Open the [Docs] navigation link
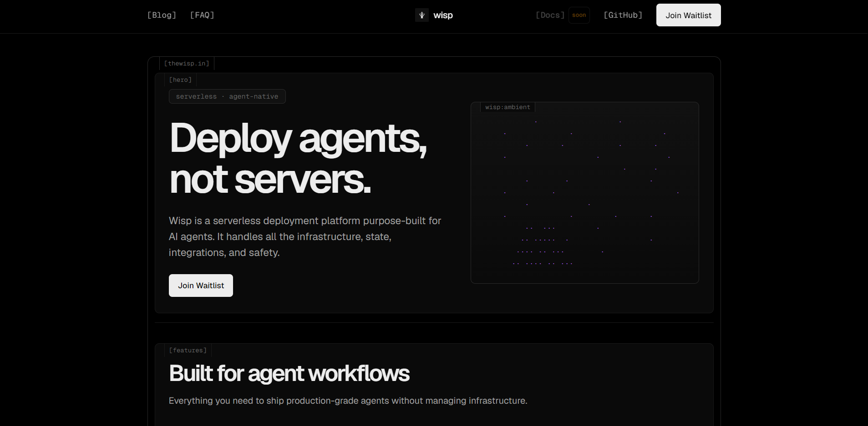The height and width of the screenshot is (426, 868). [550, 15]
